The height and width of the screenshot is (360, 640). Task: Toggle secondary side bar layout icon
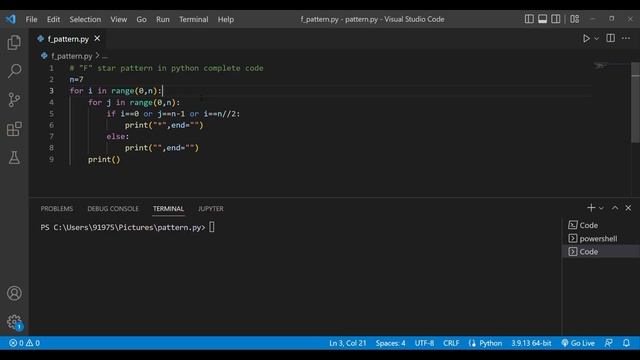(556, 19)
